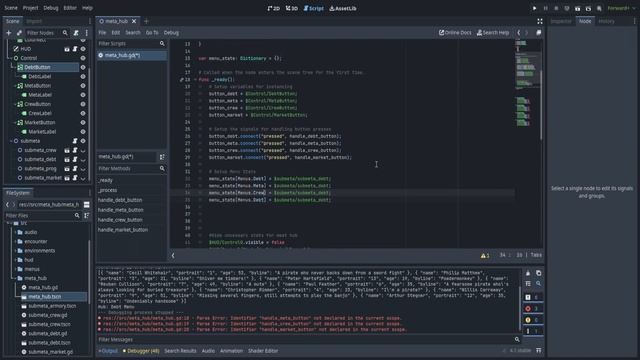This screenshot has width=640, height=360.
Task: Switch to the Inspector tab
Action: [561, 21]
